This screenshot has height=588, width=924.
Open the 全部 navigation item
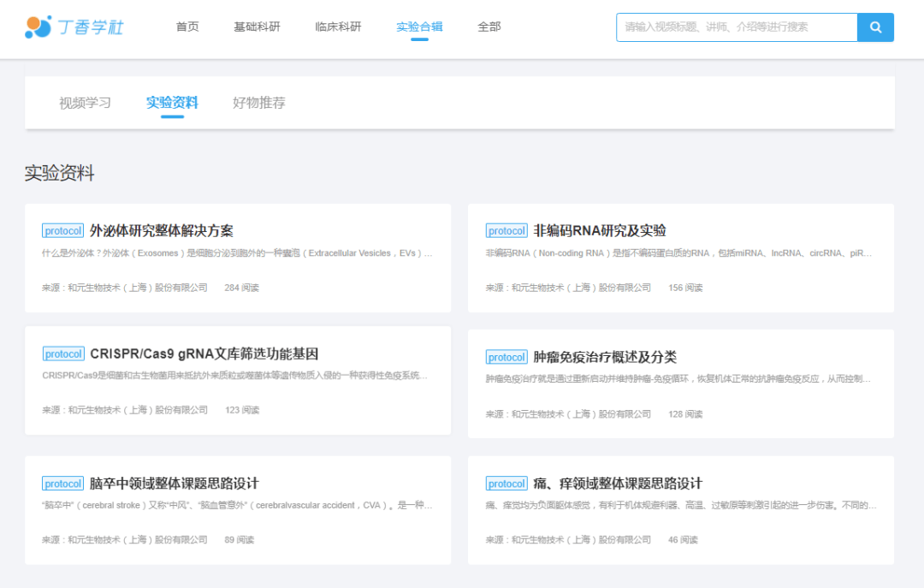coord(489,27)
